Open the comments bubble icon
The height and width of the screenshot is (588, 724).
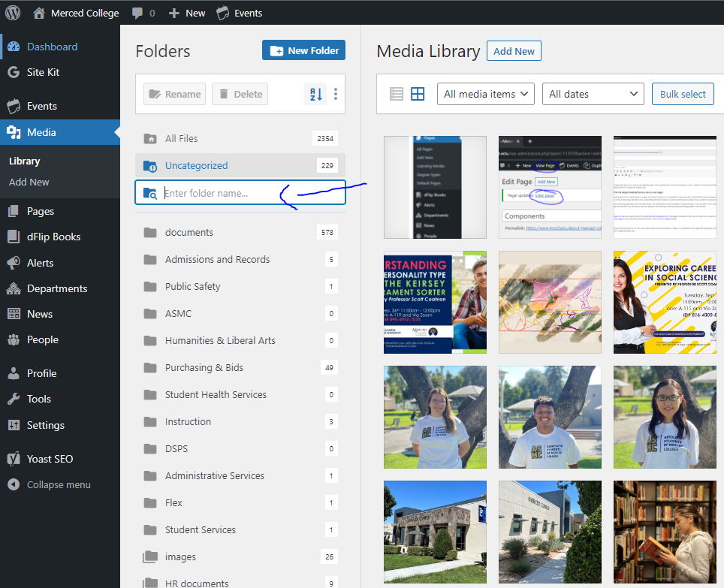pos(137,13)
